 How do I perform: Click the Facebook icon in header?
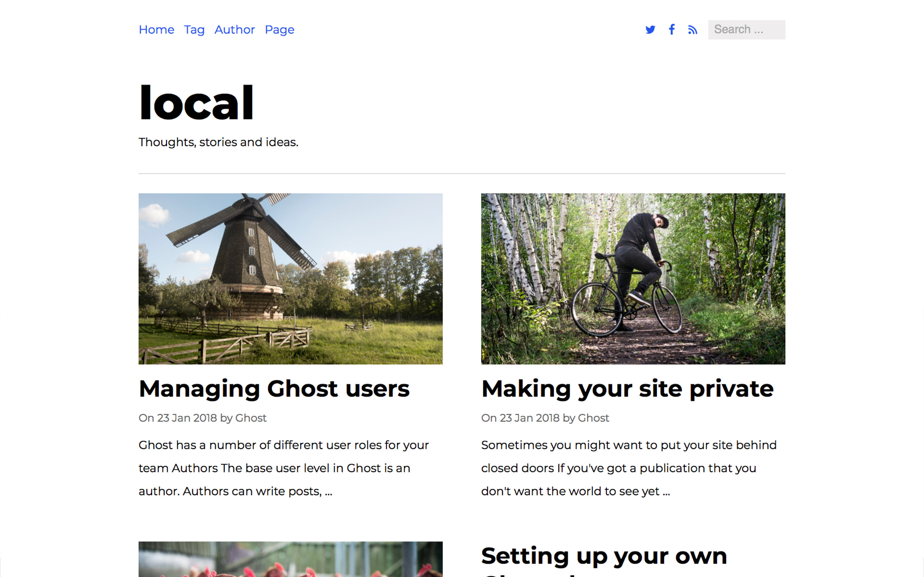pyautogui.click(x=672, y=29)
